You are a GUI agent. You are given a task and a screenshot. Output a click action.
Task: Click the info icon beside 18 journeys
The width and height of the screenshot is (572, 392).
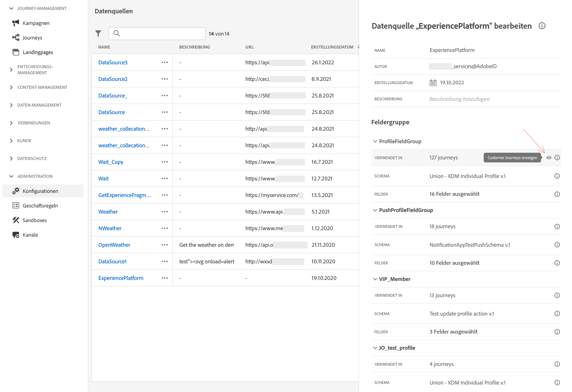[557, 227]
